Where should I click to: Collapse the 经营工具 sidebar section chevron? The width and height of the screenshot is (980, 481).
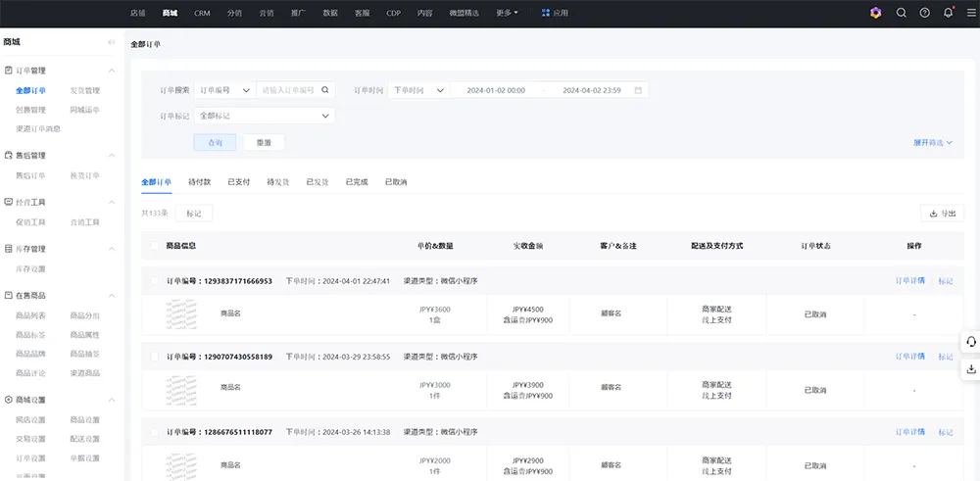(112, 203)
